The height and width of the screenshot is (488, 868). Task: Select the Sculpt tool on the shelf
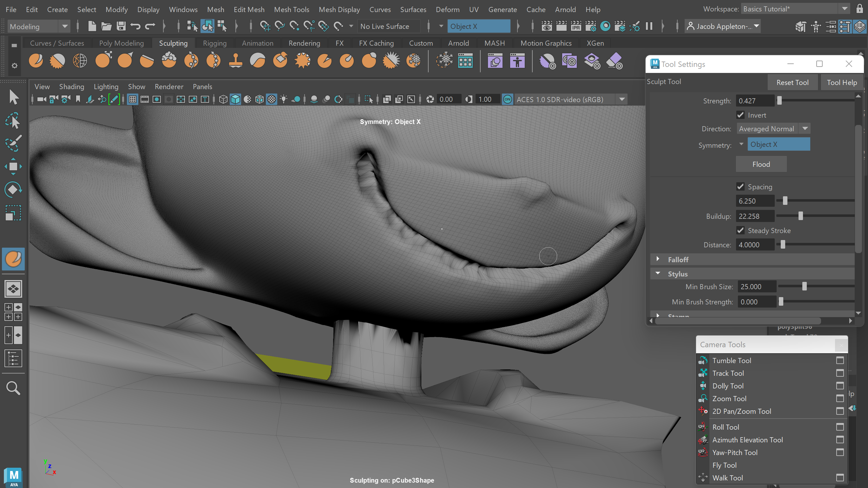click(x=36, y=61)
